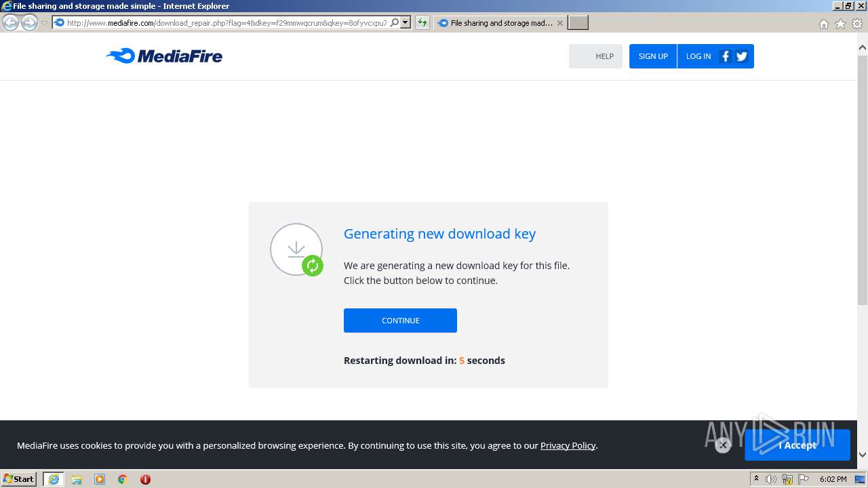Screen dimensions: 868x488
Task: Open the Windows Start menu
Action: tap(19, 479)
